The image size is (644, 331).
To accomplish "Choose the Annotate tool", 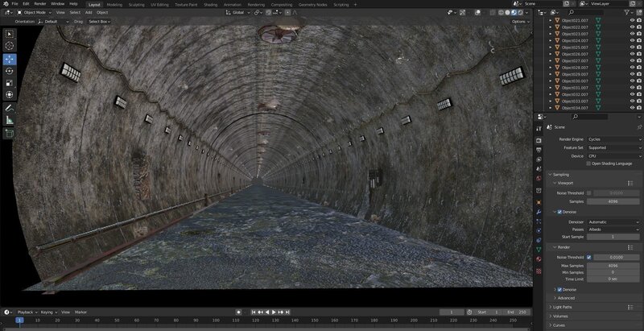I will click(10, 108).
